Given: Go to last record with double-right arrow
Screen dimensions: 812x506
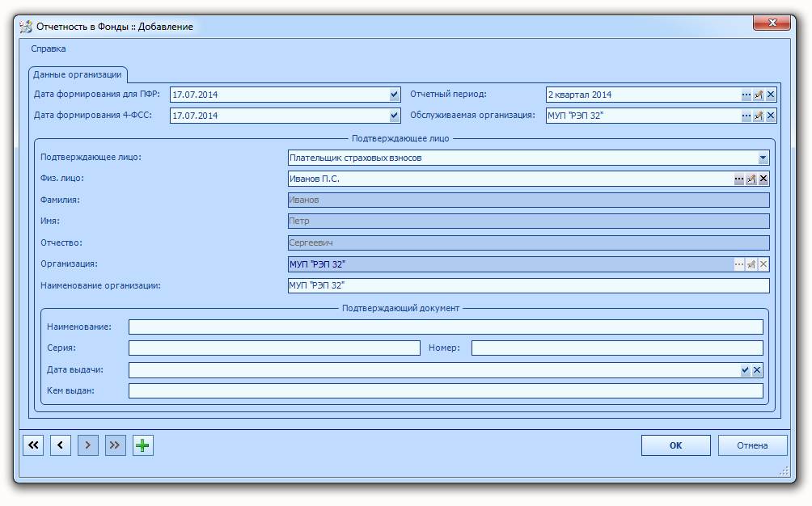Looking at the screenshot, I should 116,445.
